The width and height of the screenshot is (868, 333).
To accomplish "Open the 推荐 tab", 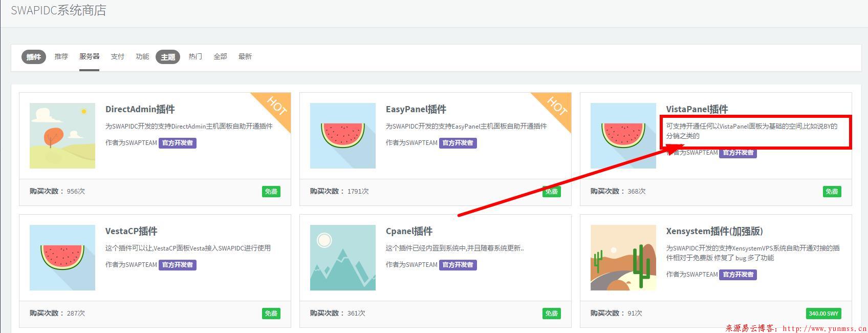I will coord(61,56).
